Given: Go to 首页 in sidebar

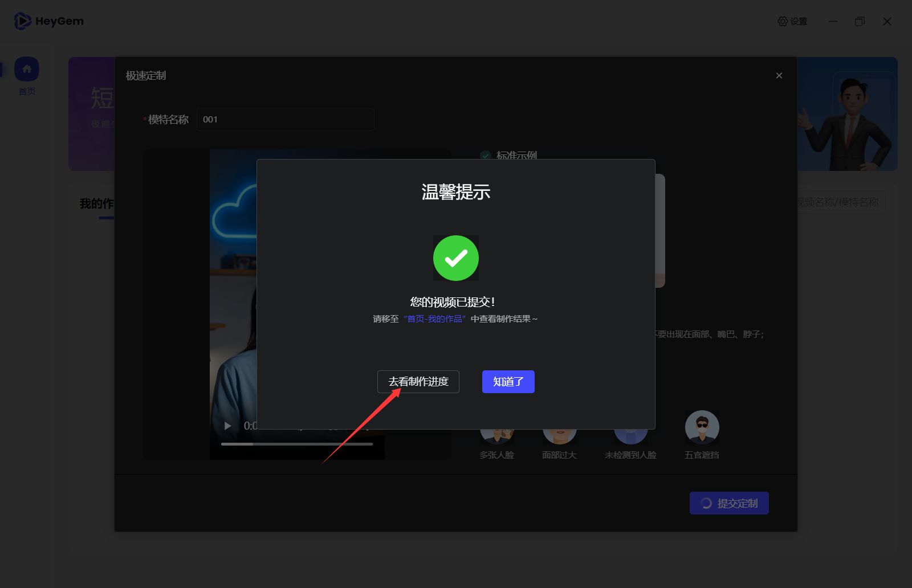Looking at the screenshot, I should [x=27, y=76].
